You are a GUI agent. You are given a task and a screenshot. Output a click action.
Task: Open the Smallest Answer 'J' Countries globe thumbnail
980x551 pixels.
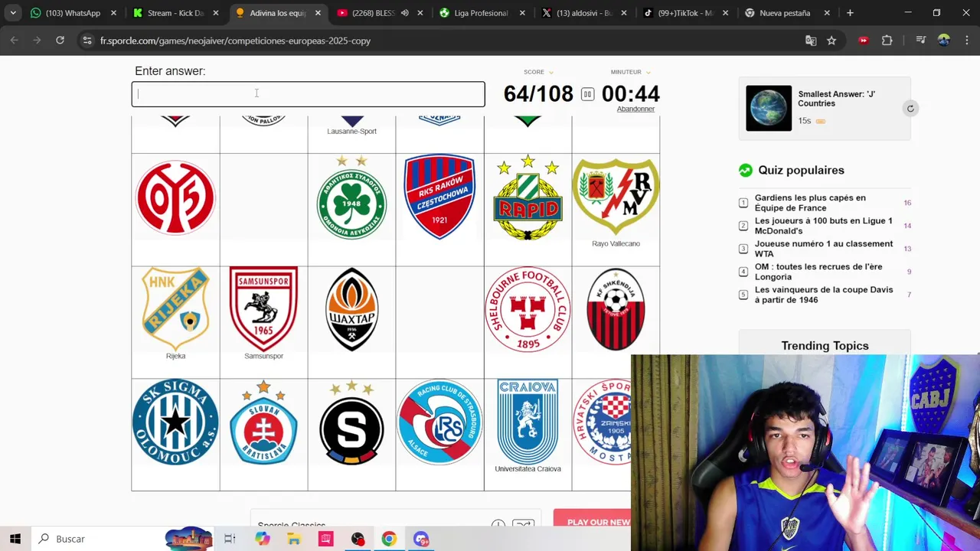769,108
